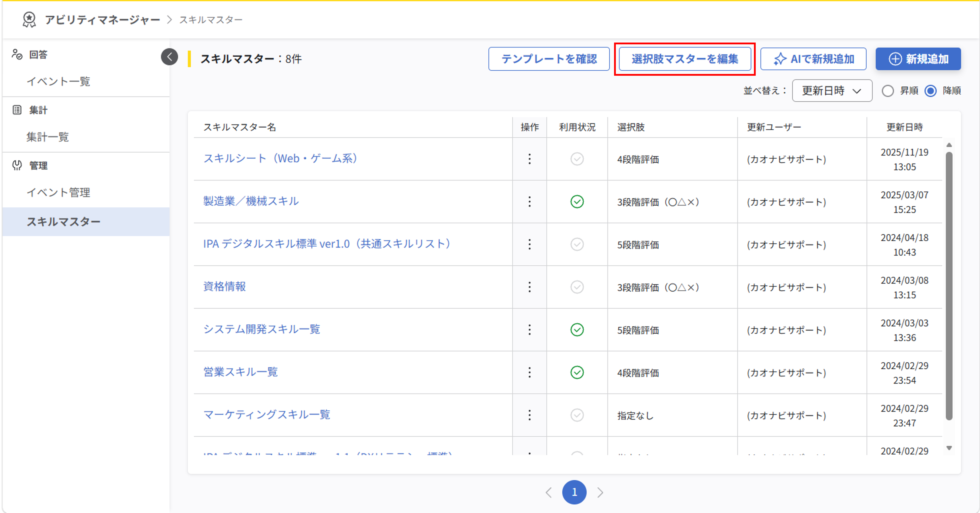Screen dimensions: 980x513
Task: Click the Ability Manager medal icon
Action: click(x=29, y=19)
